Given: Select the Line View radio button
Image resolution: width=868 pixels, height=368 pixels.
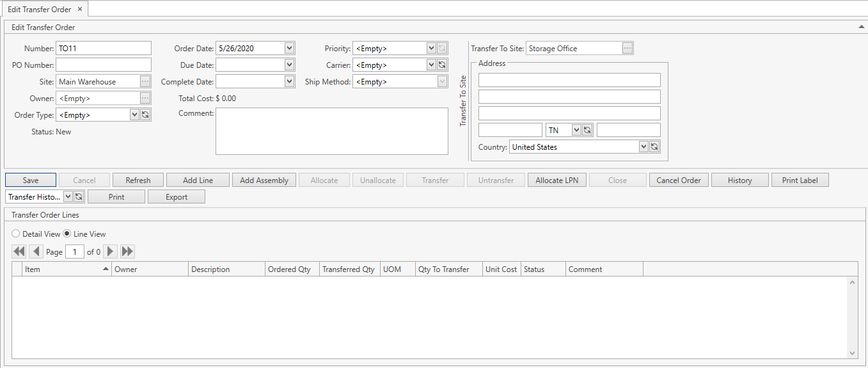Looking at the screenshot, I should [67, 234].
